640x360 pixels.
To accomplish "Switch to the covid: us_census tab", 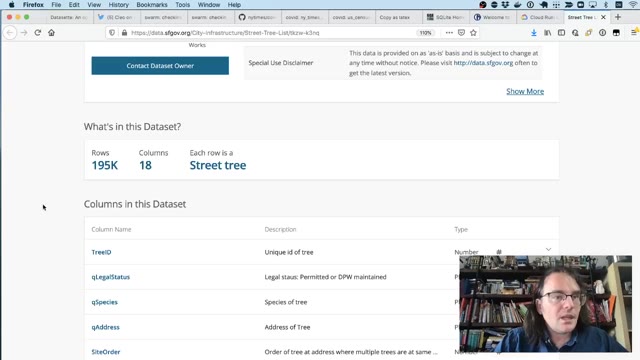I will pyautogui.click(x=351, y=17).
